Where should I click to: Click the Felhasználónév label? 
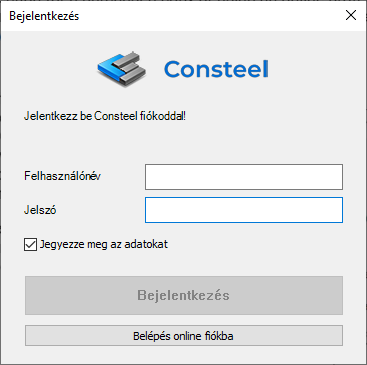pyautogui.click(x=62, y=176)
